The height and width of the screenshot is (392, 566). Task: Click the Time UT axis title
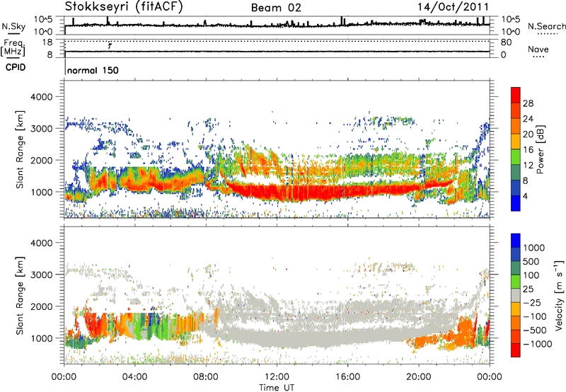click(x=277, y=387)
